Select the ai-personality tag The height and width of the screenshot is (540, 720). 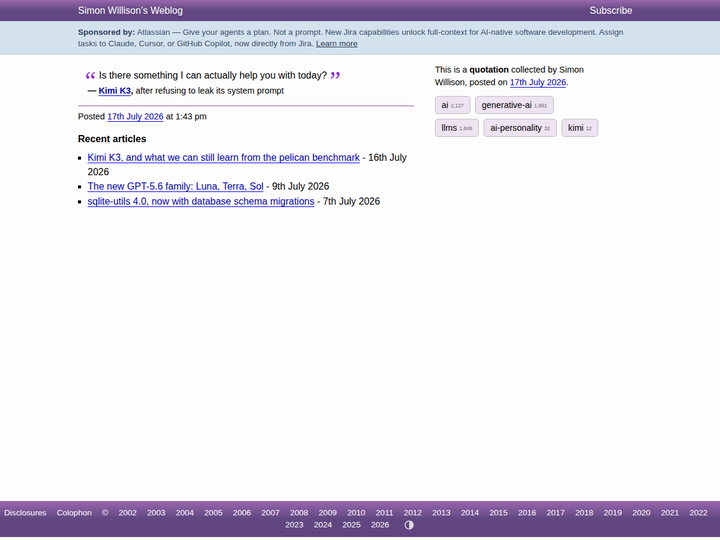520,128
